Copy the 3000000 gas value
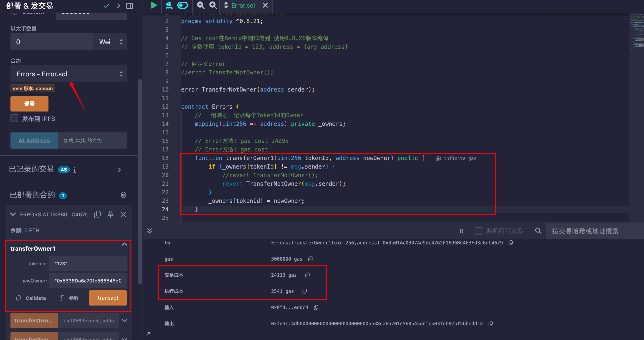The height and width of the screenshot is (340, 644). [x=310, y=259]
